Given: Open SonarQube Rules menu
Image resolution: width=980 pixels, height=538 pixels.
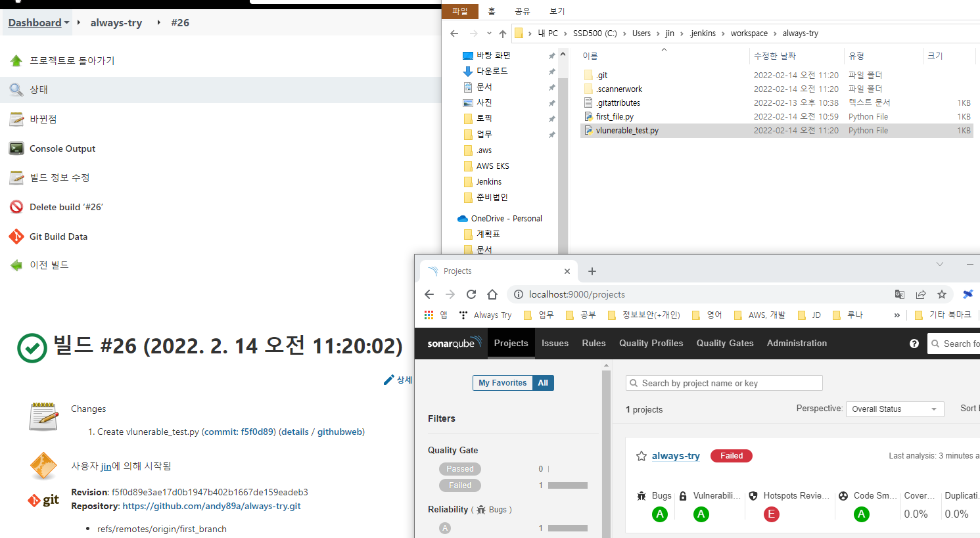Looking at the screenshot, I should pyautogui.click(x=594, y=344).
